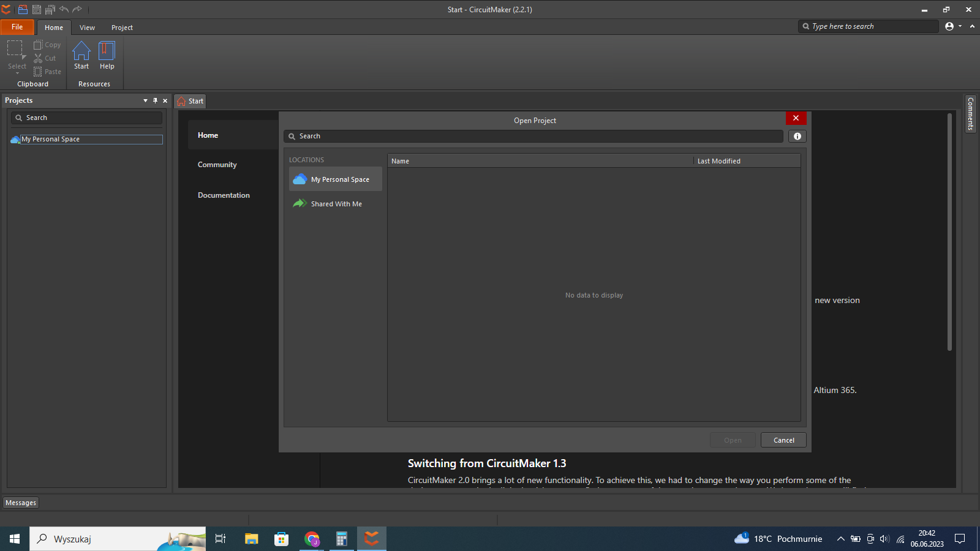Click the Start page vertical scrollbar
The width and height of the screenshot is (980, 551).
[949, 233]
